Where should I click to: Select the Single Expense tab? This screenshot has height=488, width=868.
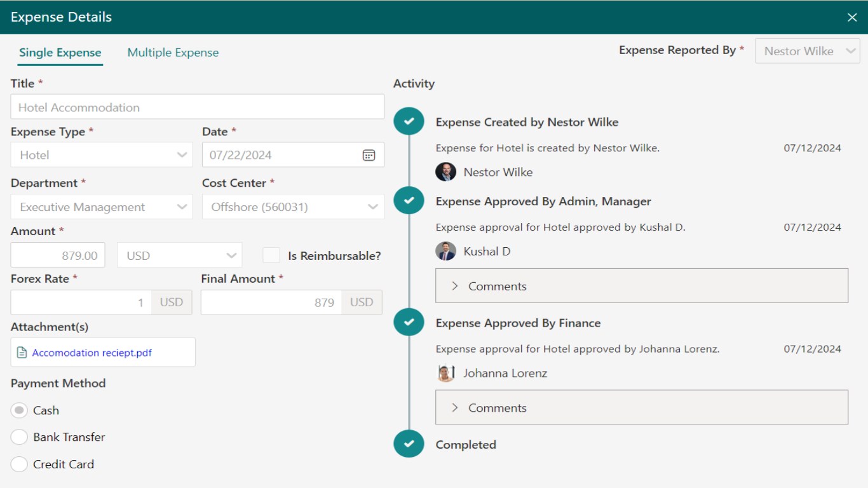pos(60,53)
